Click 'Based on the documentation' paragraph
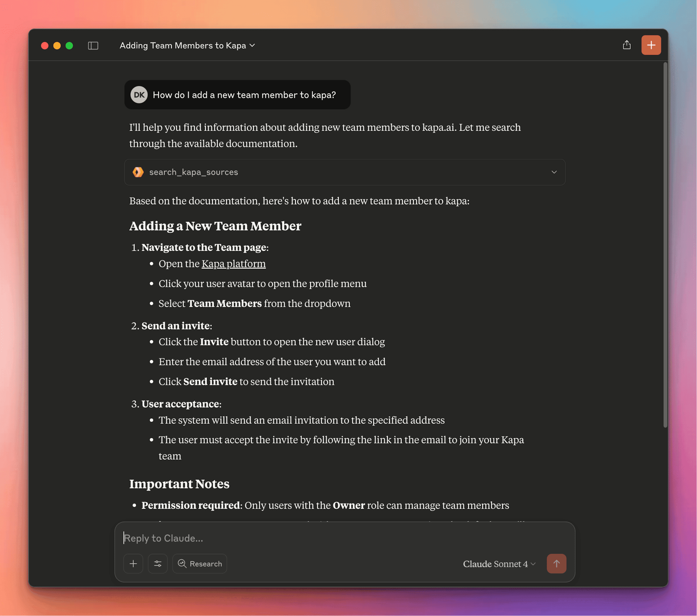The width and height of the screenshot is (697, 616). click(299, 201)
